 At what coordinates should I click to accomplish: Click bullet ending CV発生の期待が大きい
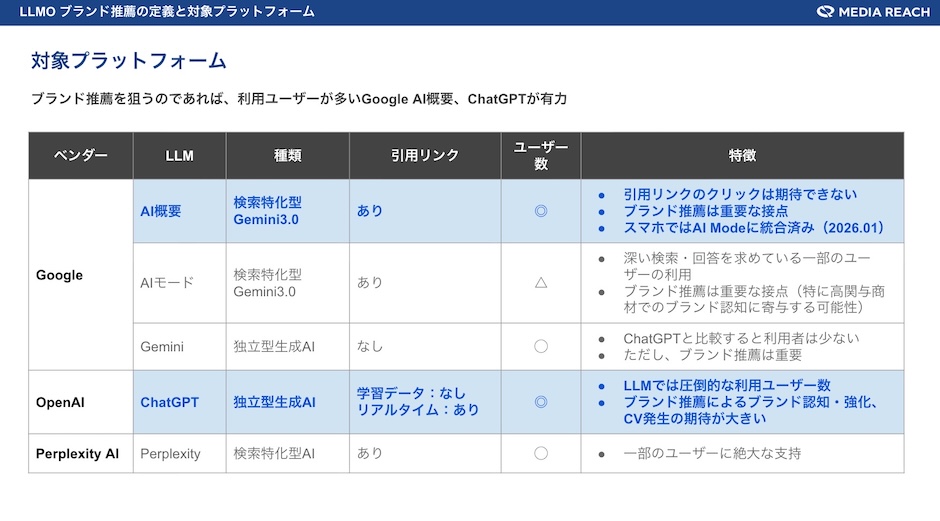752,410
